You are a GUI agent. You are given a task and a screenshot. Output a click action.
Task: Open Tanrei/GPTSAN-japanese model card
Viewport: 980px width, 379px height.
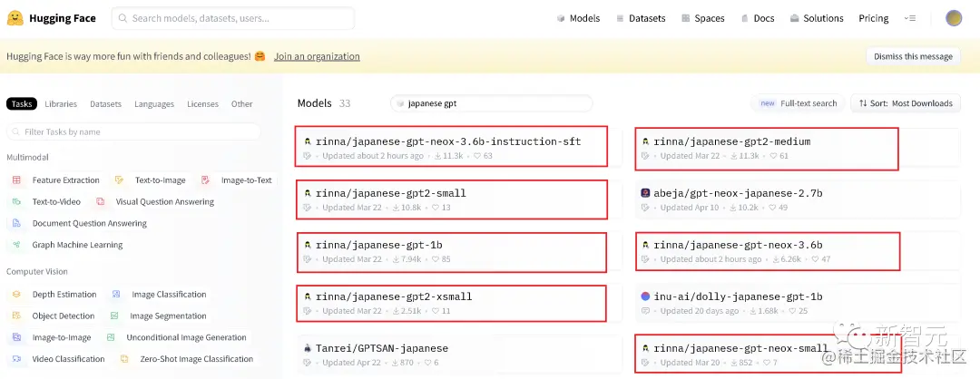click(458, 355)
